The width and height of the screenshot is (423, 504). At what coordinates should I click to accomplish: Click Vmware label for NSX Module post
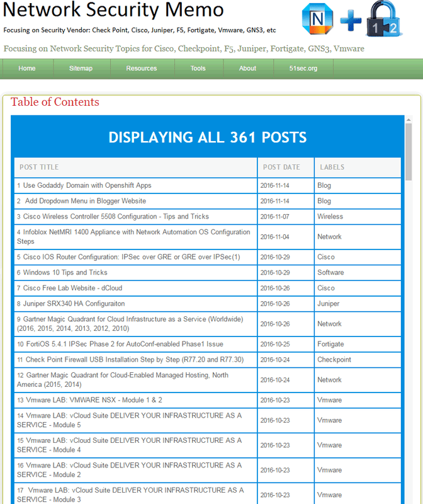click(330, 400)
